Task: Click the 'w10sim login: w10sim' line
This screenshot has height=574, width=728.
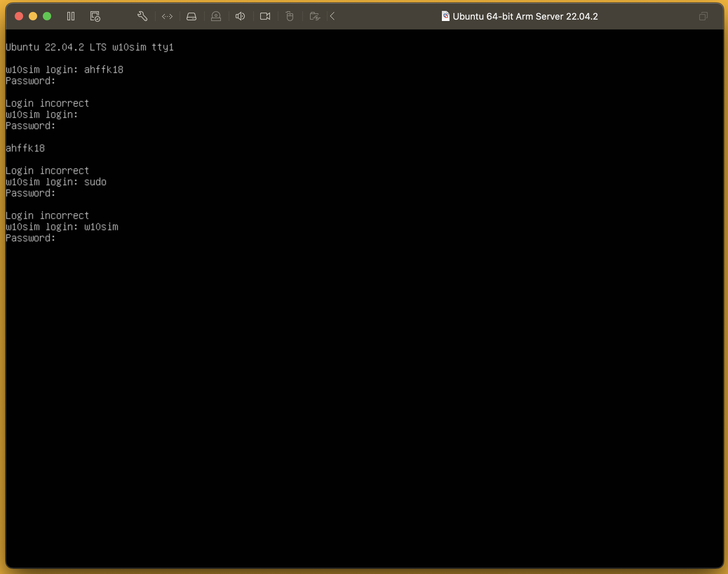Action: (62, 227)
